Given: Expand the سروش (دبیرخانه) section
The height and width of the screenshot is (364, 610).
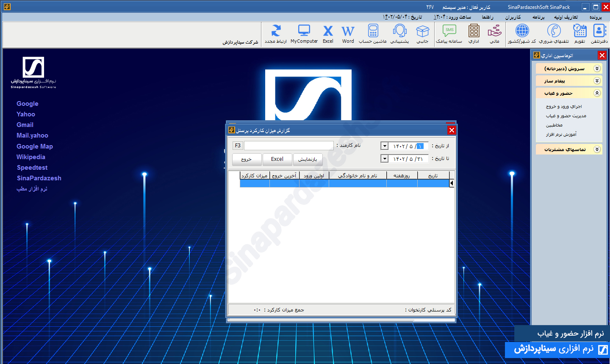Looking at the screenshot, I should coord(597,69).
